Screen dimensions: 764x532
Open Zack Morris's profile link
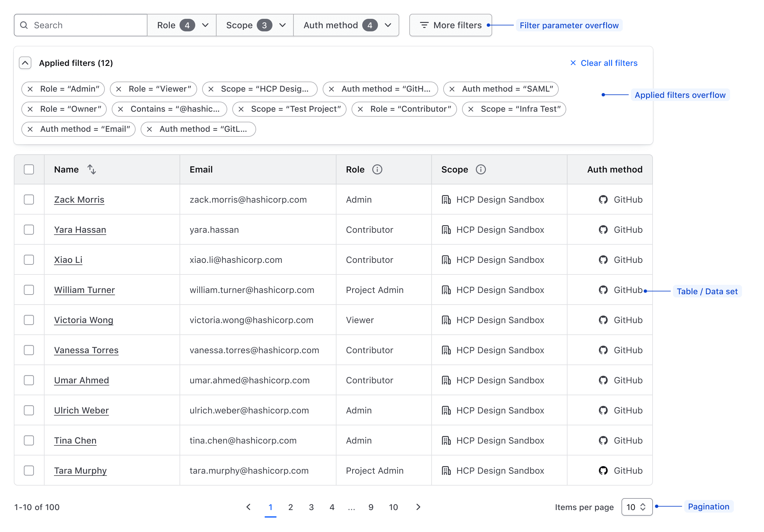[79, 199]
